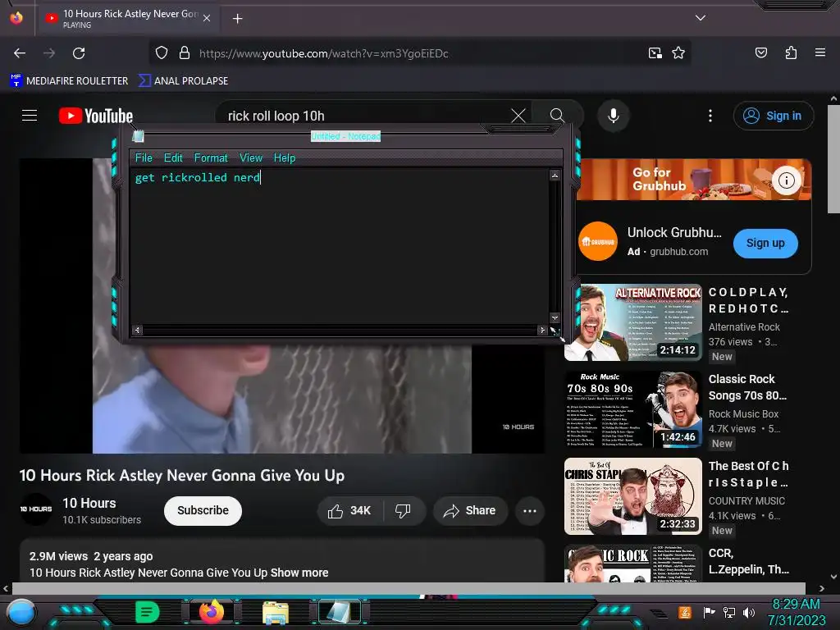Click the YouTube Sign in button
Viewport: 840px width, 630px height.
[x=773, y=116]
